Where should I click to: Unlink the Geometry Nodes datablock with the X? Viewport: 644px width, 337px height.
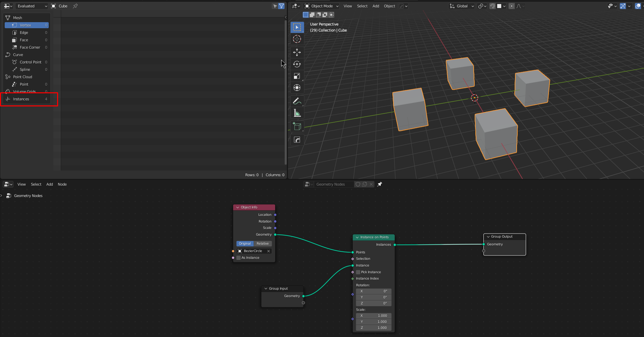tap(371, 184)
